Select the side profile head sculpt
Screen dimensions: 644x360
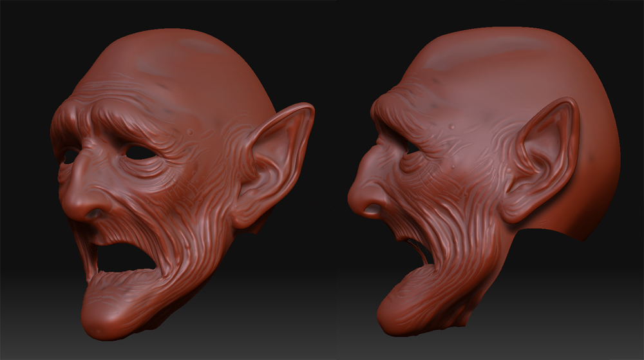pyautogui.click(x=484, y=182)
